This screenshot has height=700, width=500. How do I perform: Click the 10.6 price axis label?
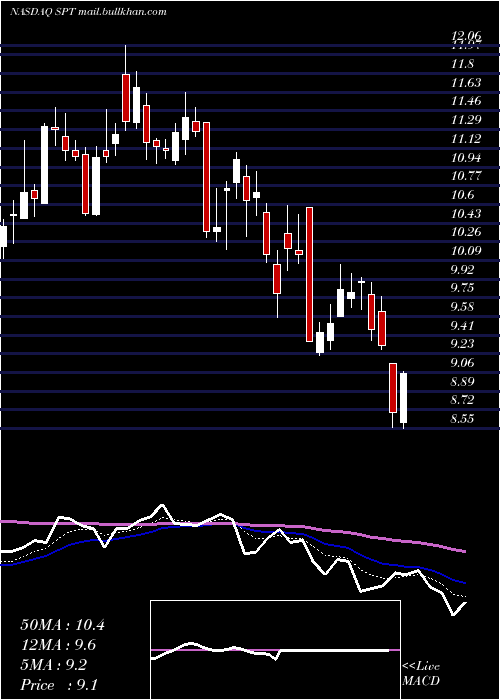[x=462, y=195]
